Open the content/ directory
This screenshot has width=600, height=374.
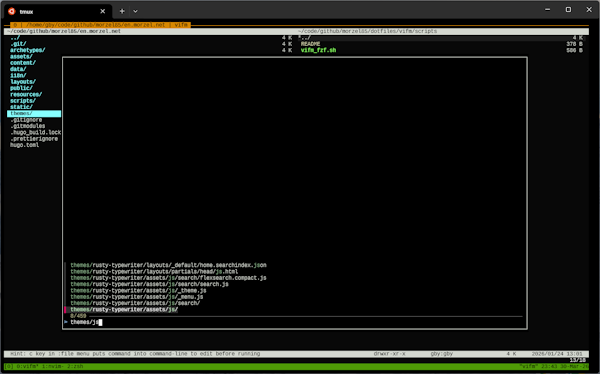23,63
